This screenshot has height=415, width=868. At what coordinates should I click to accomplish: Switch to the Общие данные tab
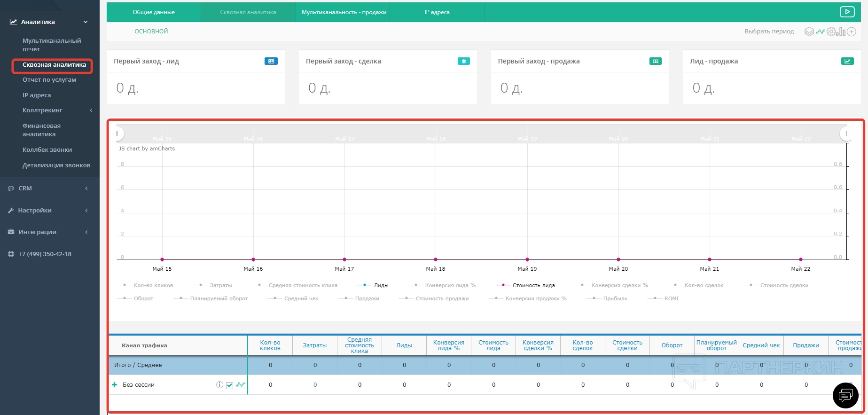point(154,12)
